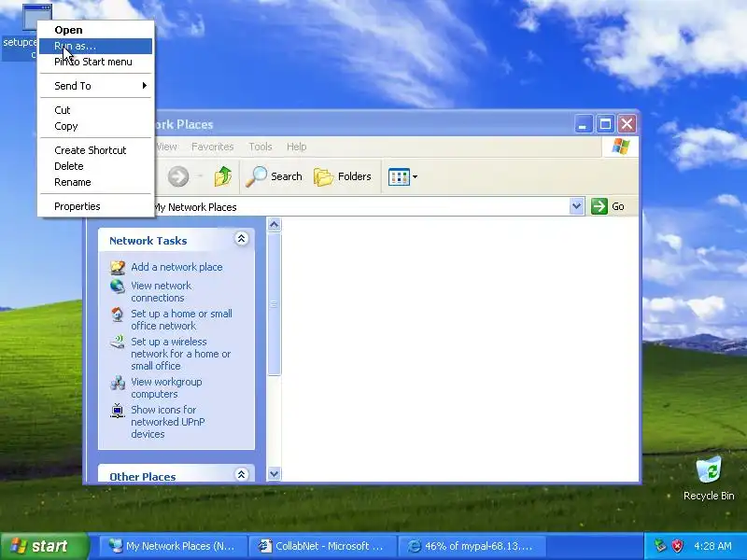
Task: Open the Tools menu in My Network Places
Action: click(x=261, y=147)
